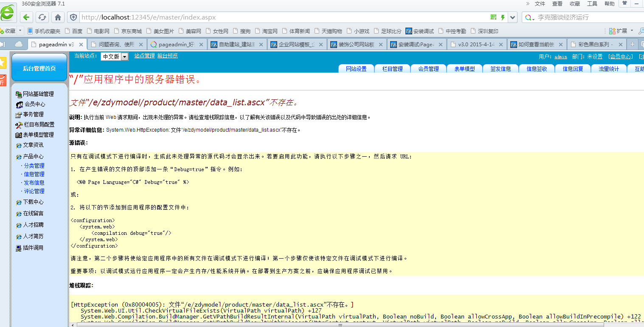Screen dimensions: 644x327
Task: Click the QR code icon in address bar
Action: (493, 17)
